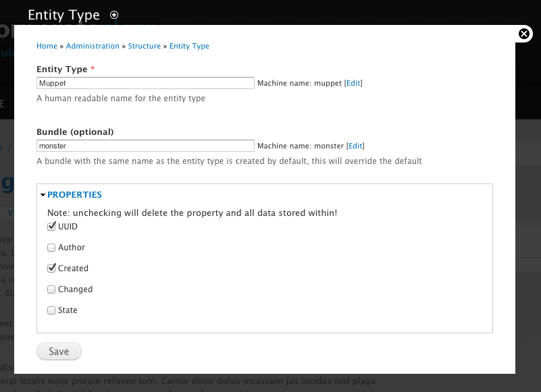The image size is (541, 392).
Task: Enable the Changed property checkbox
Action: click(x=51, y=289)
